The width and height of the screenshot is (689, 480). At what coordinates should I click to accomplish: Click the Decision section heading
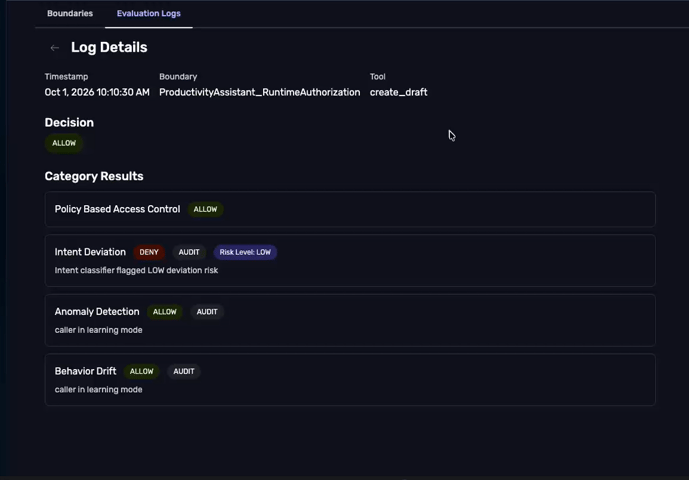pyautogui.click(x=69, y=123)
